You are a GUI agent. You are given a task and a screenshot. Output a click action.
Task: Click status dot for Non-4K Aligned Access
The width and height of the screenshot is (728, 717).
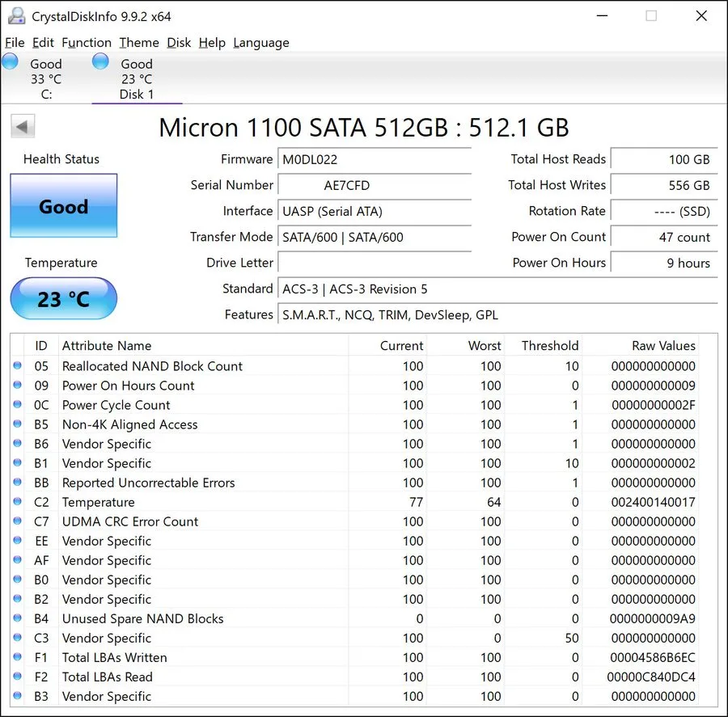pyautogui.click(x=18, y=424)
